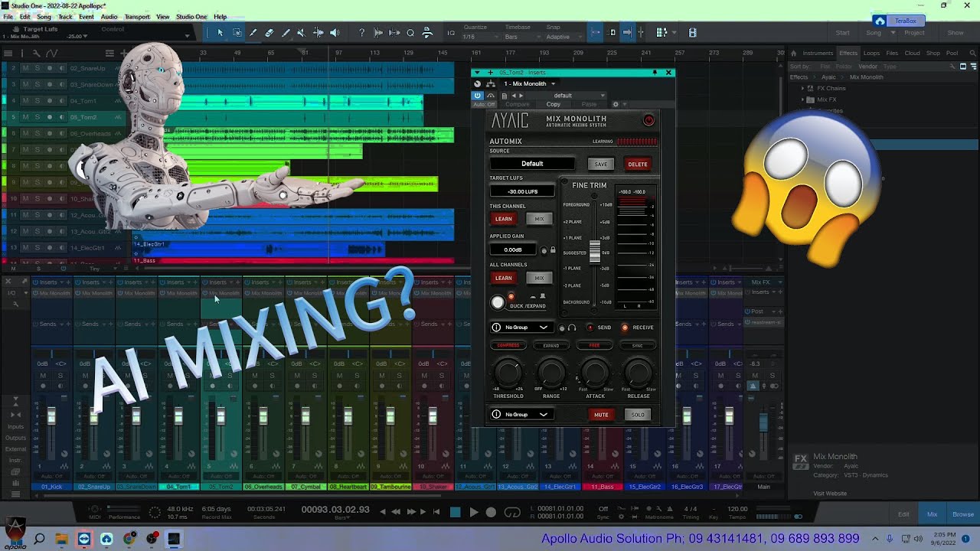980x551 pixels.
Task: Open upper No Group dropdown
Action: 521,328
